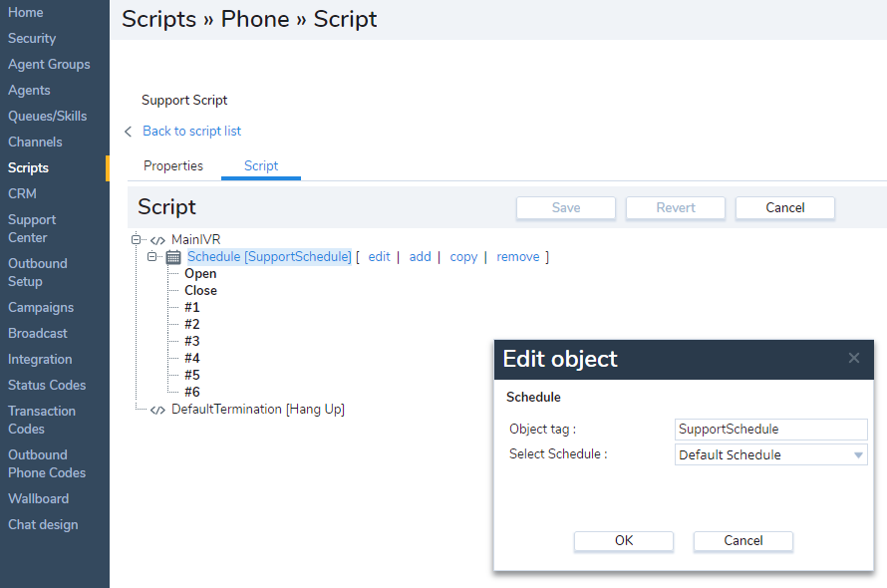Click the Save button
Screen dimensions: 887x588
(566, 207)
